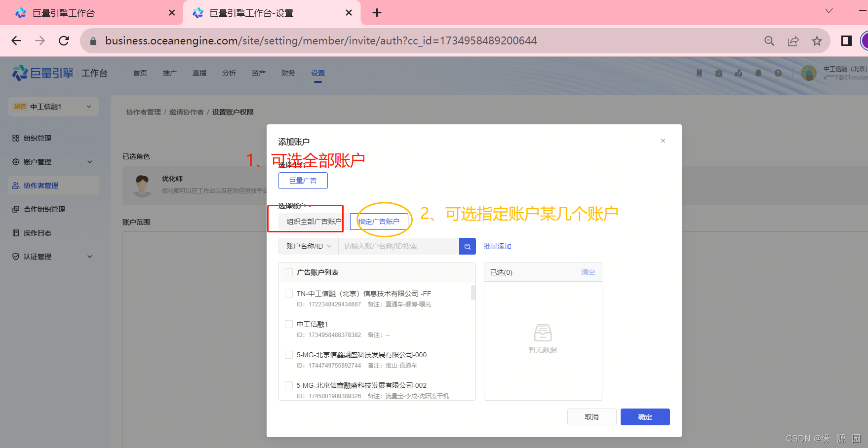Click 邀请协作者 breadcrumb link

(x=187, y=112)
